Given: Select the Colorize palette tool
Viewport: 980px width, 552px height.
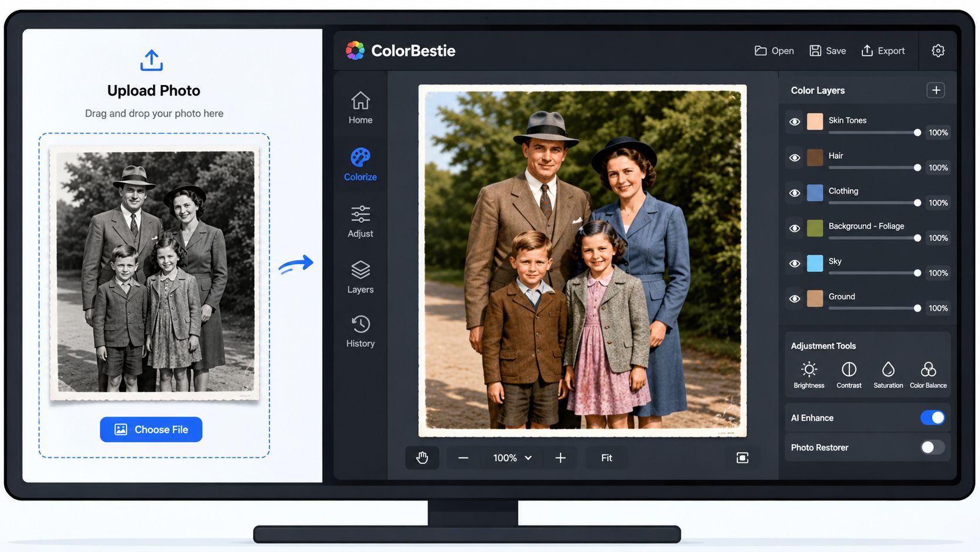Looking at the screenshot, I should (360, 164).
